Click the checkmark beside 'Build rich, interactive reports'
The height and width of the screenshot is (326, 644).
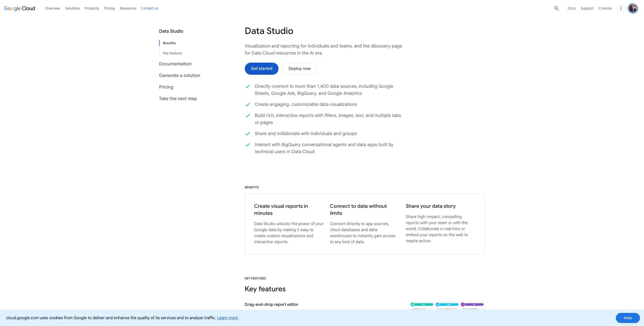coord(248,115)
